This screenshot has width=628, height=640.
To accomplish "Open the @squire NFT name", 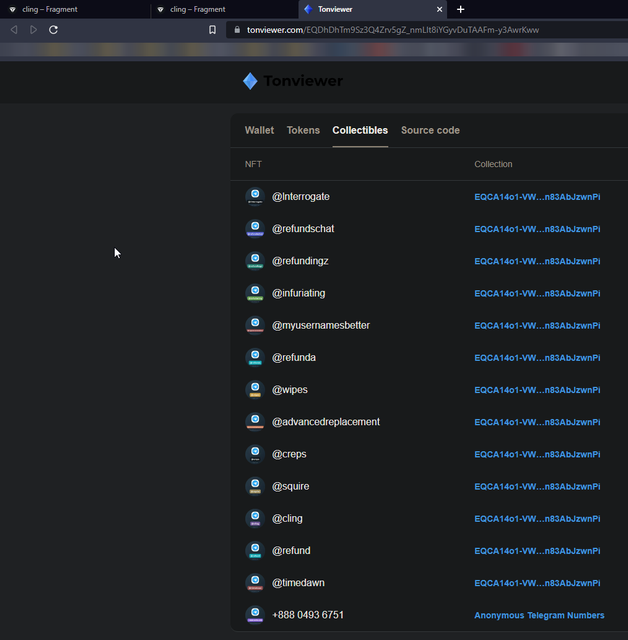I will point(291,486).
